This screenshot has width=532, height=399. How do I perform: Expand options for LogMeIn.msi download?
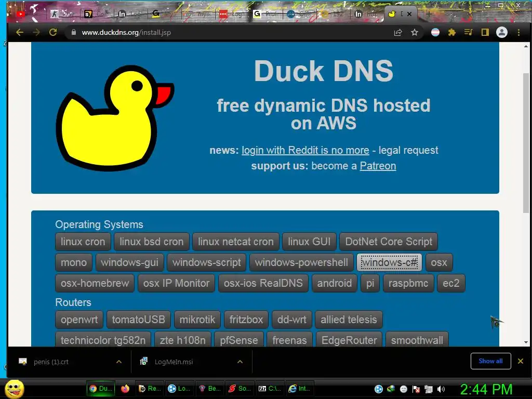tap(240, 362)
